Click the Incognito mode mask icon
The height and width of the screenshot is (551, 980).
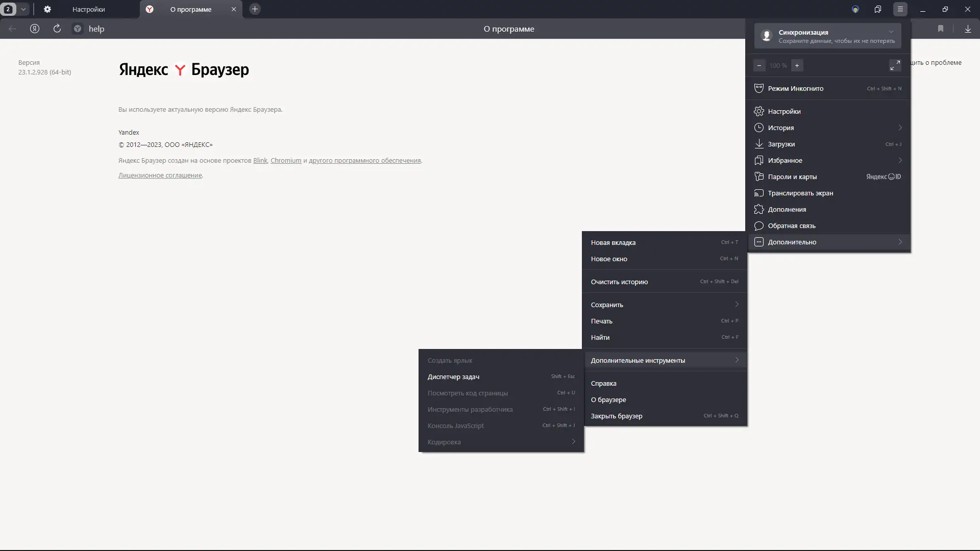(x=759, y=88)
